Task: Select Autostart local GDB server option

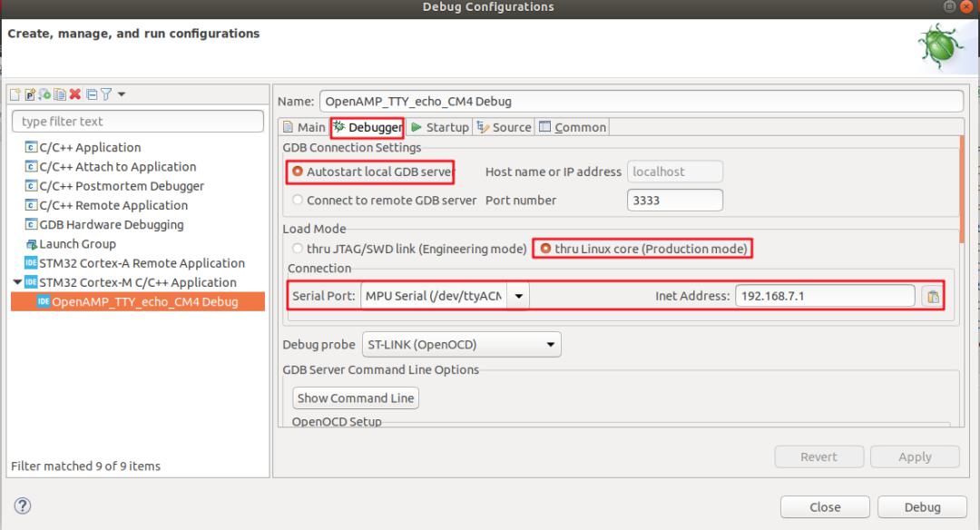Action: click(x=371, y=172)
